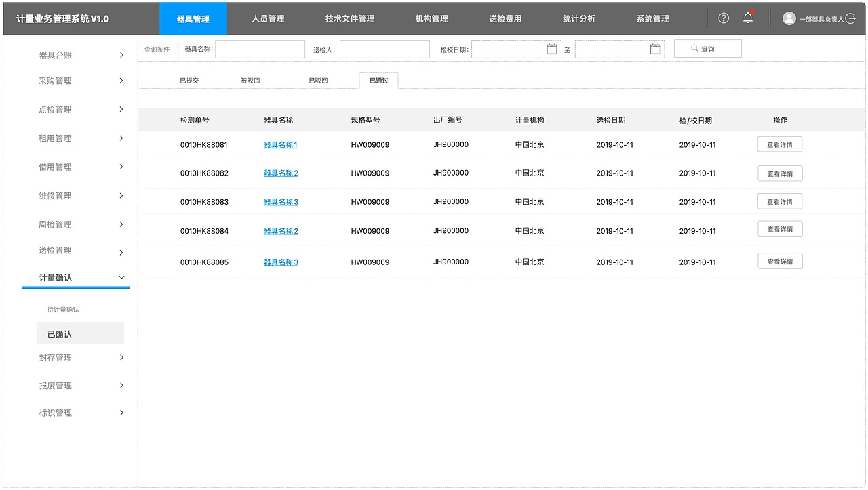Expand the 送检管理 chevron
This screenshot has width=868, height=490.
121,253
